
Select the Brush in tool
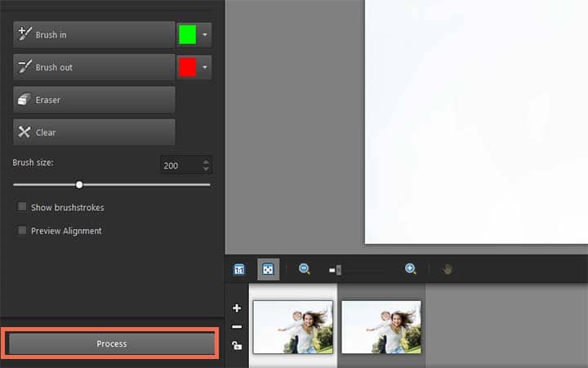coord(94,34)
